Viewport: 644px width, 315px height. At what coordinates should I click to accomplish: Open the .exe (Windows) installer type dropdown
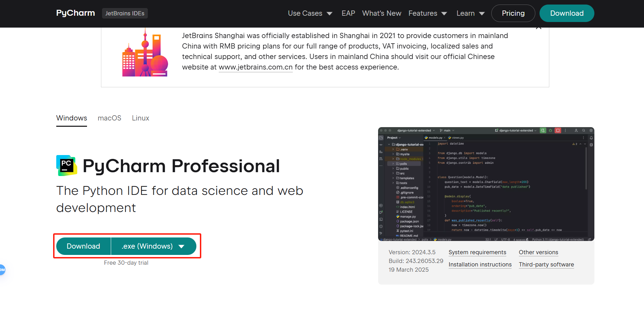[x=153, y=246]
